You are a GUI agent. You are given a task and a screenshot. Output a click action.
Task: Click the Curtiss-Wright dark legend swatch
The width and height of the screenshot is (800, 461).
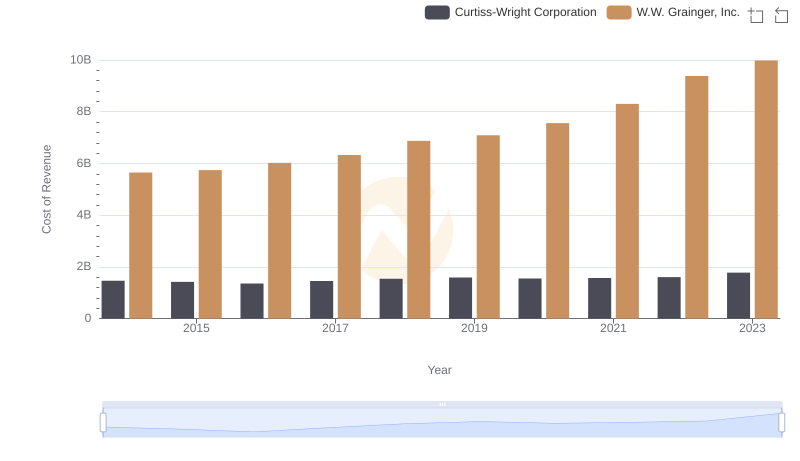(x=437, y=12)
